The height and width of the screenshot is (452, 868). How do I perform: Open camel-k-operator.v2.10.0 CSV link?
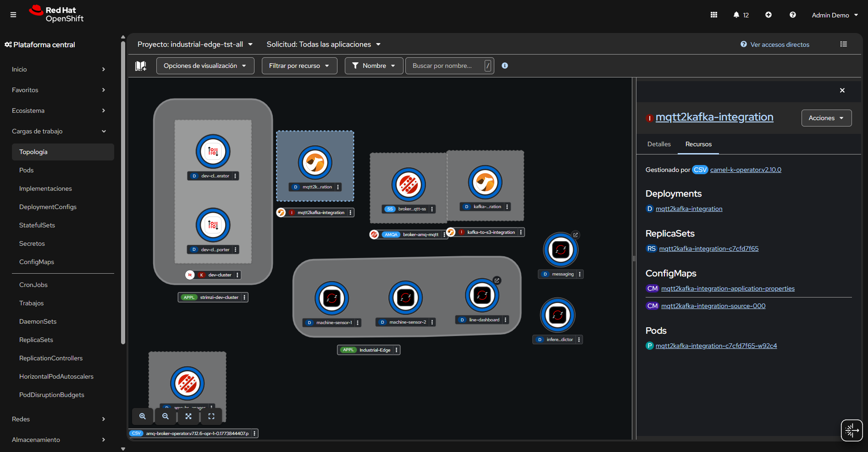click(x=746, y=170)
